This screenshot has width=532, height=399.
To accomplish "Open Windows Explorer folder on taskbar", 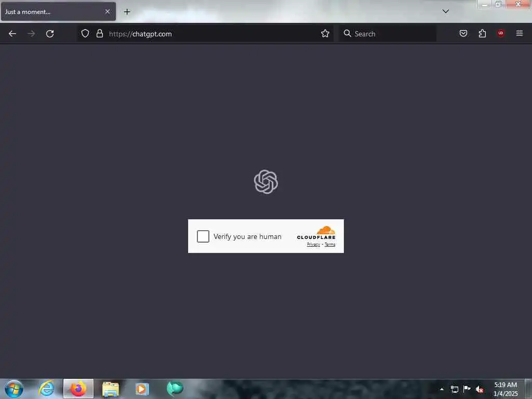I will click(111, 389).
